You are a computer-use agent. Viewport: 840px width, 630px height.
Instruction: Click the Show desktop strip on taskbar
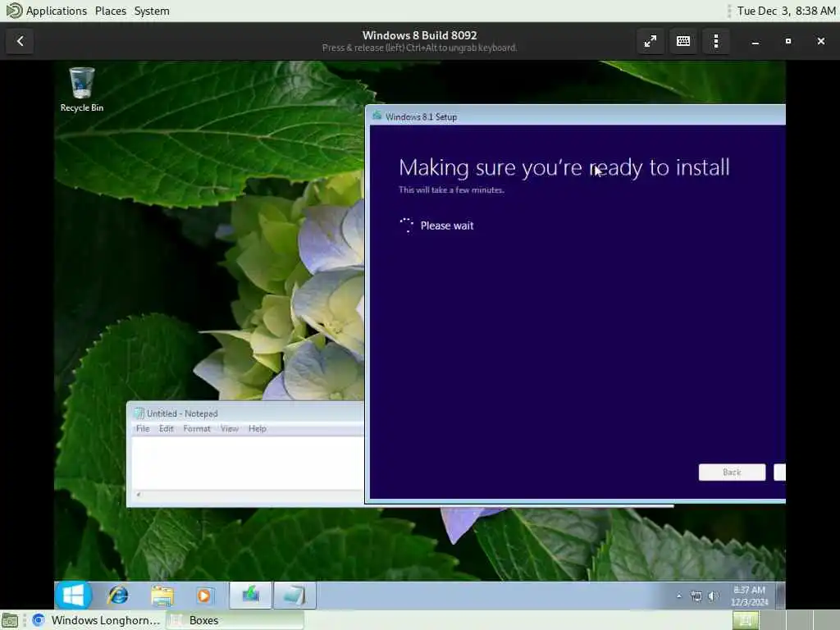pyautogui.click(x=781, y=596)
